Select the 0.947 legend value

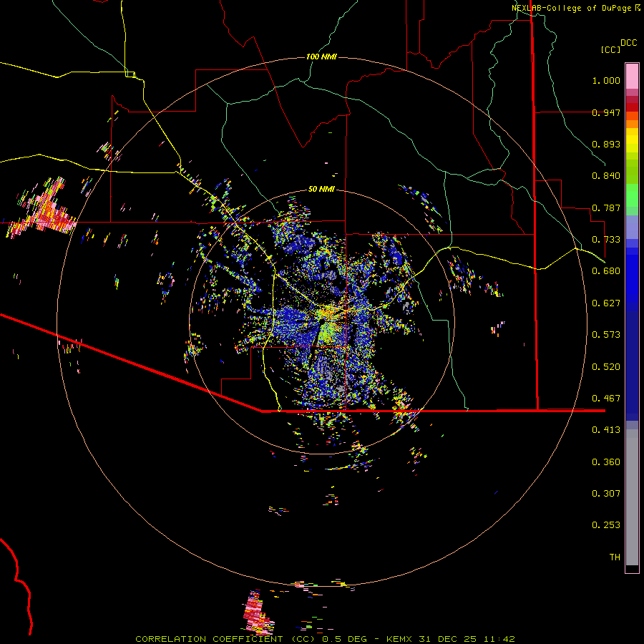[606, 112]
